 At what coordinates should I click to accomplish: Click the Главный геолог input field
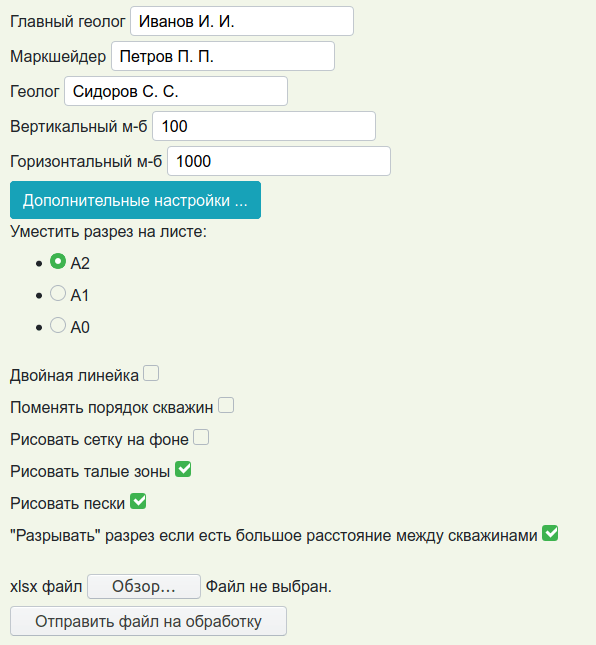242,21
